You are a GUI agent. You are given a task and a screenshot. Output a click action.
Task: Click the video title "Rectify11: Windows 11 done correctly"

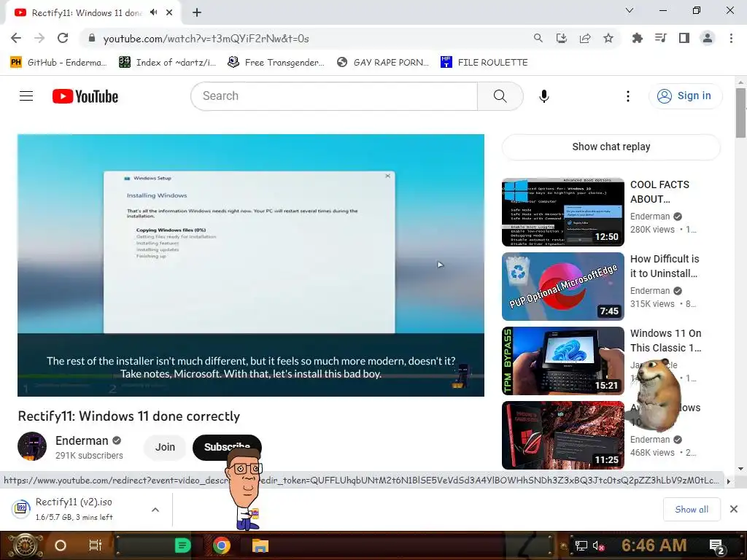(128, 416)
